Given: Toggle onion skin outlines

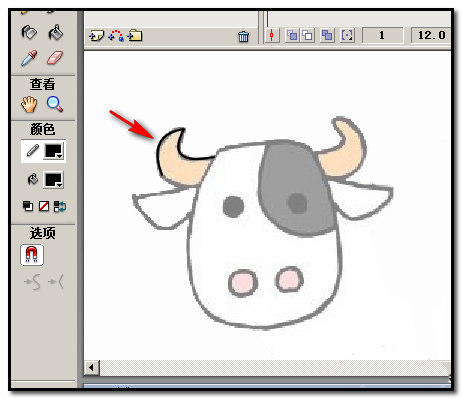Looking at the screenshot, I should pyautogui.click(x=307, y=35).
